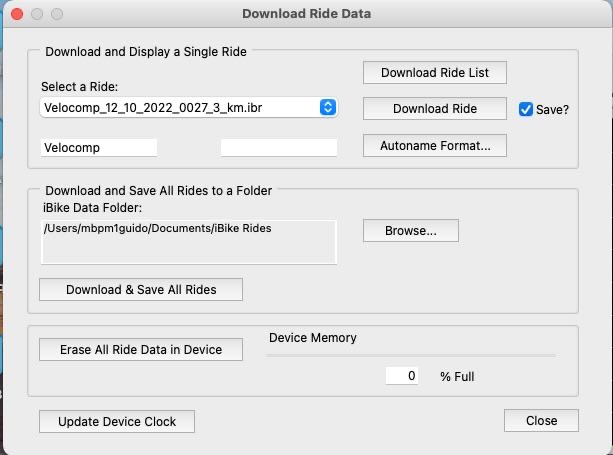Click the Velocomp text field
The height and width of the screenshot is (455, 613).
click(x=99, y=147)
